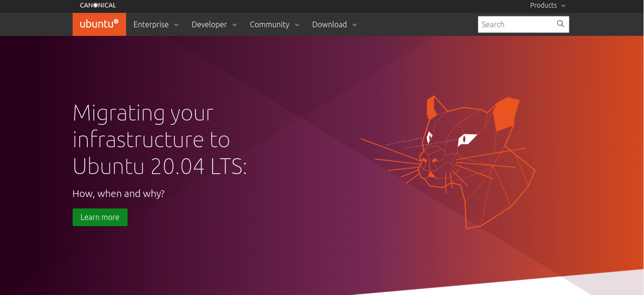This screenshot has height=295, width=644.
Task: Expand the Products dropdown
Action: pos(547,5)
